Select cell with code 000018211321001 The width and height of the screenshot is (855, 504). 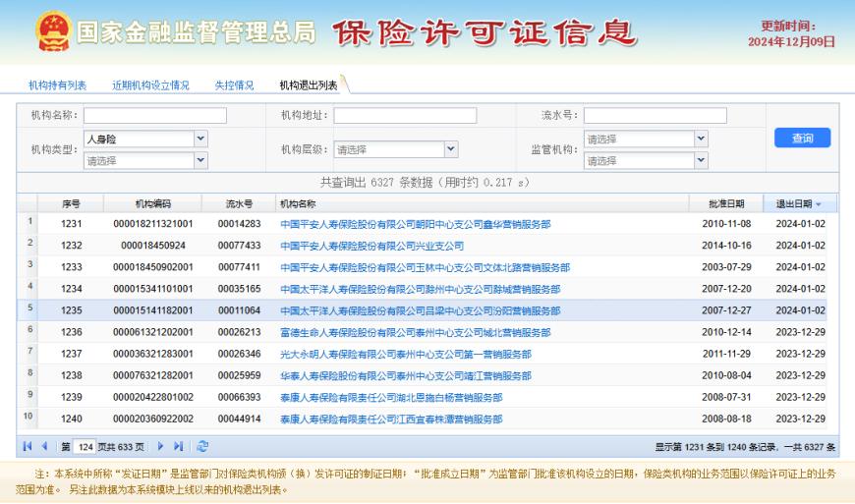[153, 224]
